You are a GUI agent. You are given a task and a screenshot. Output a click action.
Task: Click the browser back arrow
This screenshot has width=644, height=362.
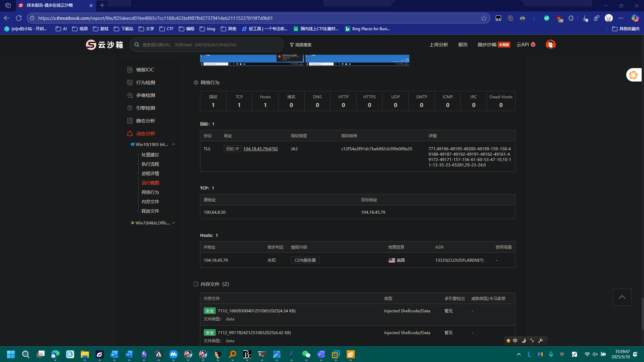pos(7,18)
